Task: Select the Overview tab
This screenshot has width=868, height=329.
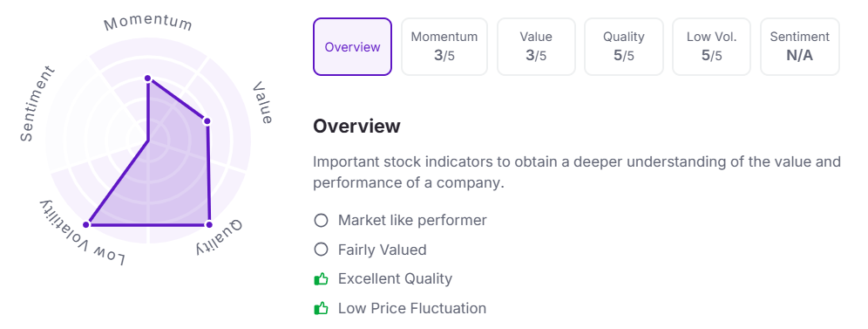Action: click(x=352, y=46)
